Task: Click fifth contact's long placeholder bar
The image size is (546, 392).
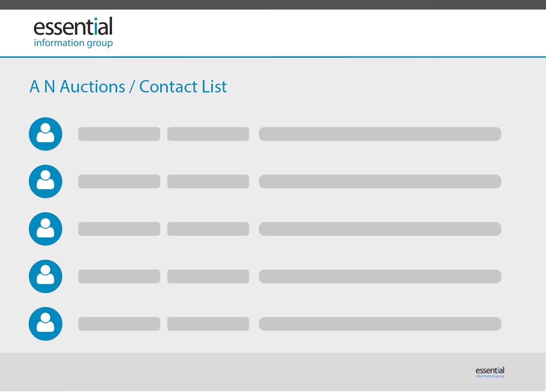Action: tap(380, 324)
